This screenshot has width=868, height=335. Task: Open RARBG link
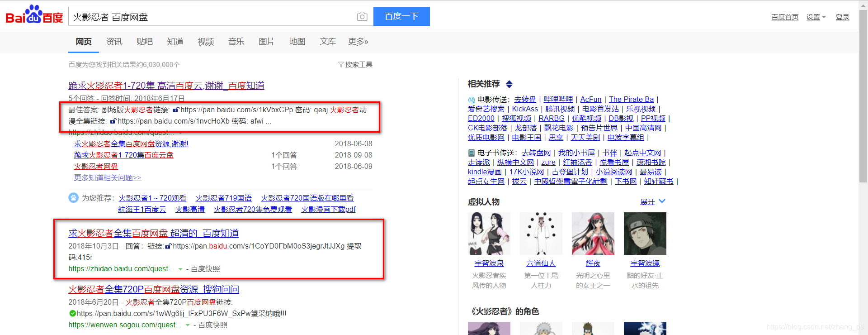point(551,118)
